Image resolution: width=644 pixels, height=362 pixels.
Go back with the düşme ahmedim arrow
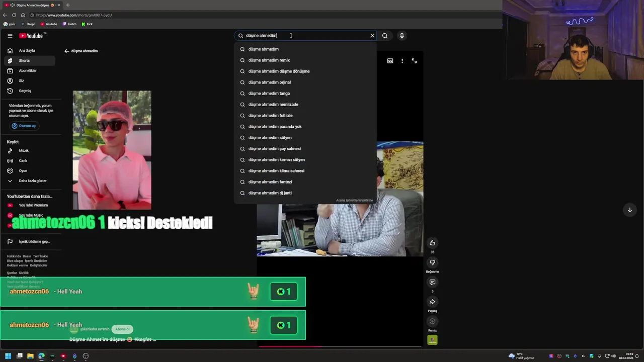coord(66,51)
